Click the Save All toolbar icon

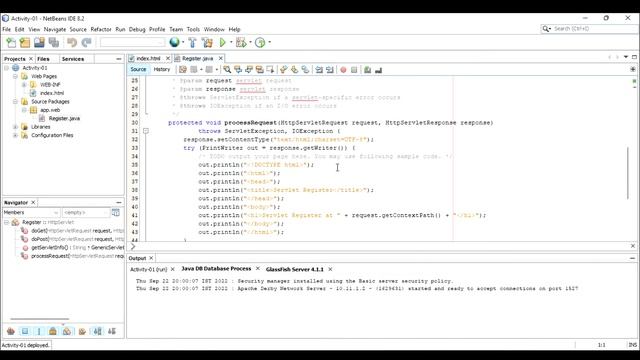coord(53,42)
